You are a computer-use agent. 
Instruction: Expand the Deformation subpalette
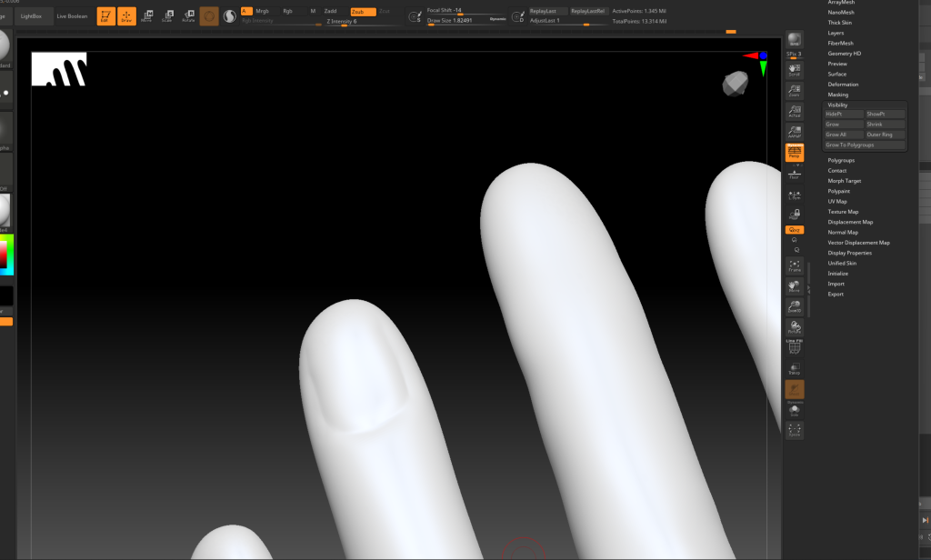point(843,85)
